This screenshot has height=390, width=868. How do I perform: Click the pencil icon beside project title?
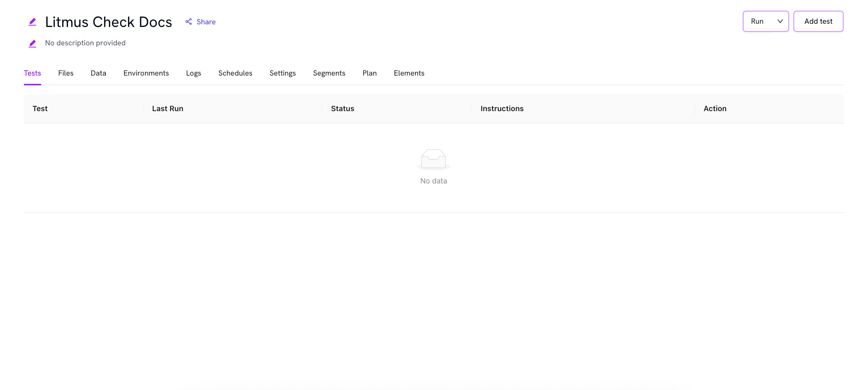click(x=32, y=22)
